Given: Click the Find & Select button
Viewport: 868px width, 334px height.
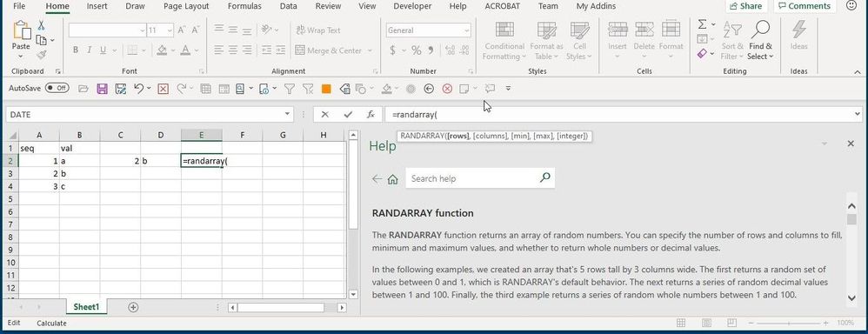Looking at the screenshot, I should (x=760, y=42).
